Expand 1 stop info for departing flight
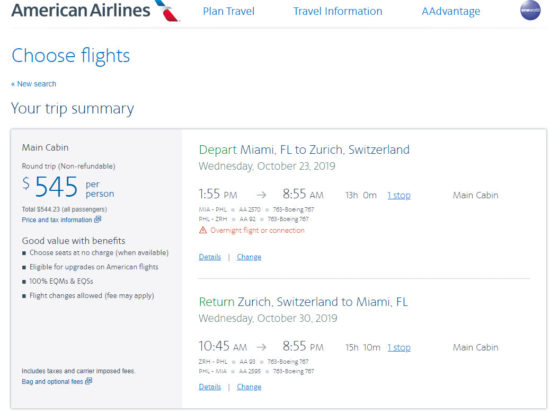Image resolution: width=550 pixels, height=412 pixels. pyautogui.click(x=399, y=195)
